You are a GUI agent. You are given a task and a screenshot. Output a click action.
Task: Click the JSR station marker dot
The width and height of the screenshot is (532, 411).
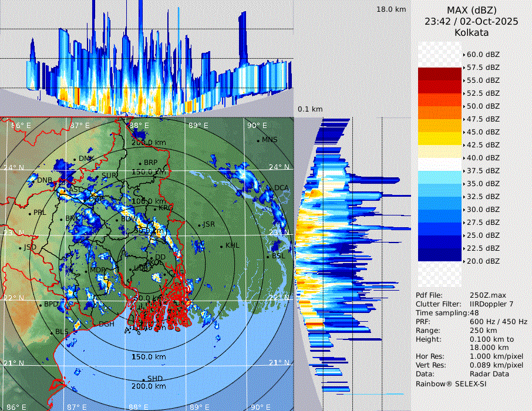pyautogui.click(x=199, y=225)
